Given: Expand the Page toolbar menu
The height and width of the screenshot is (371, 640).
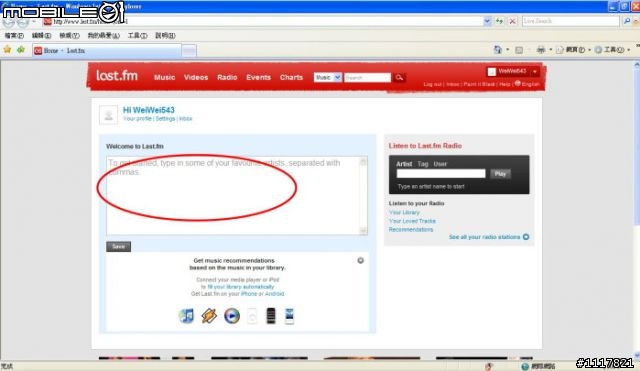Looking at the screenshot, I should (x=573, y=50).
